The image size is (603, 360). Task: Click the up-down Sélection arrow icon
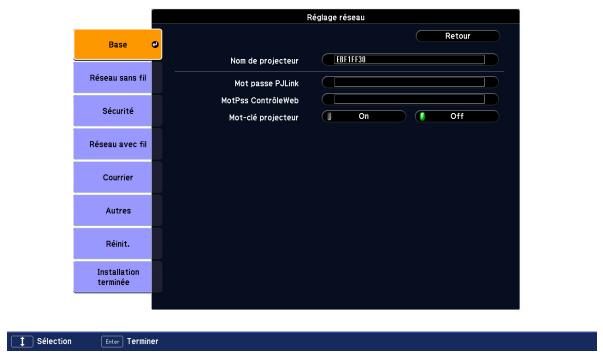(22, 341)
